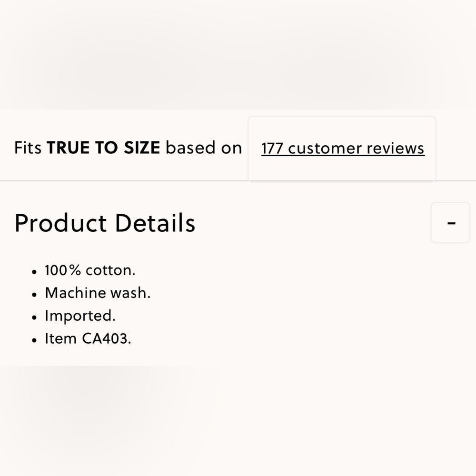
Task: Click the bold TRUE TO SIZE text
Action: tap(103, 148)
